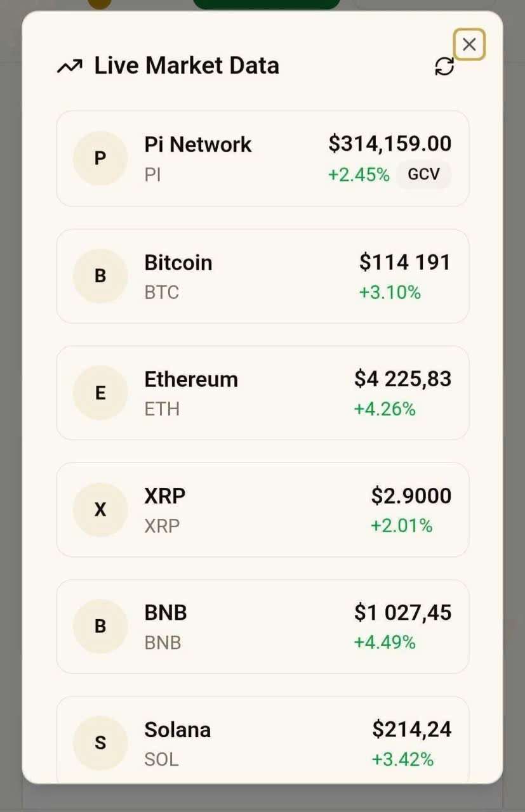Click the BNB price $1 027,45

402,613
